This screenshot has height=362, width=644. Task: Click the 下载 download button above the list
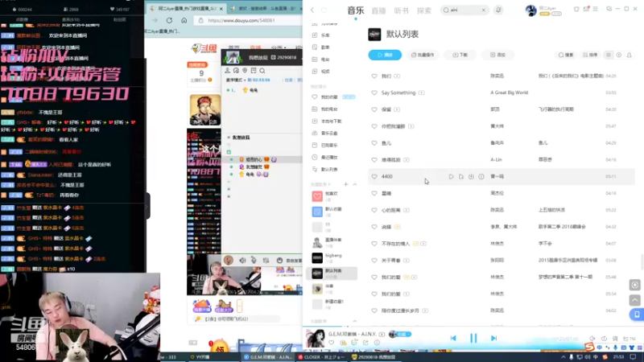pos(460,55)
